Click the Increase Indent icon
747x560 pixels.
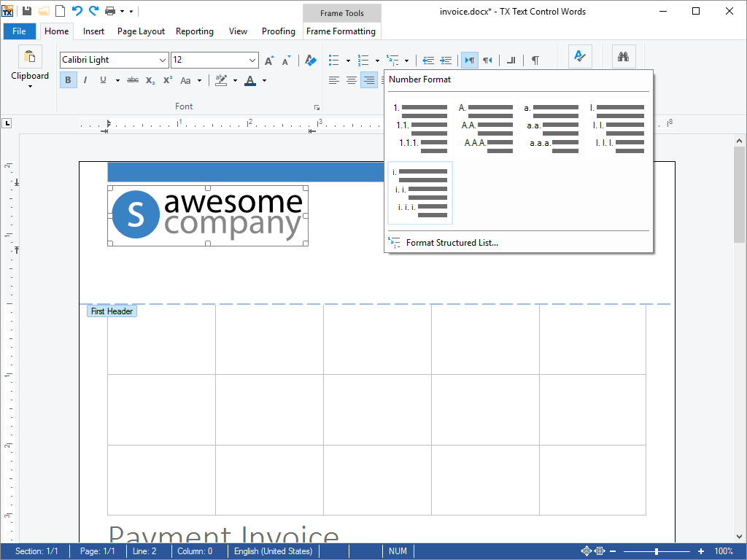446,60
